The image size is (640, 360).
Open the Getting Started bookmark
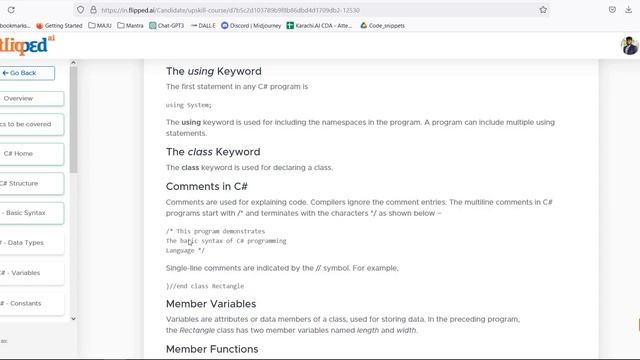(x=59, y=25)
